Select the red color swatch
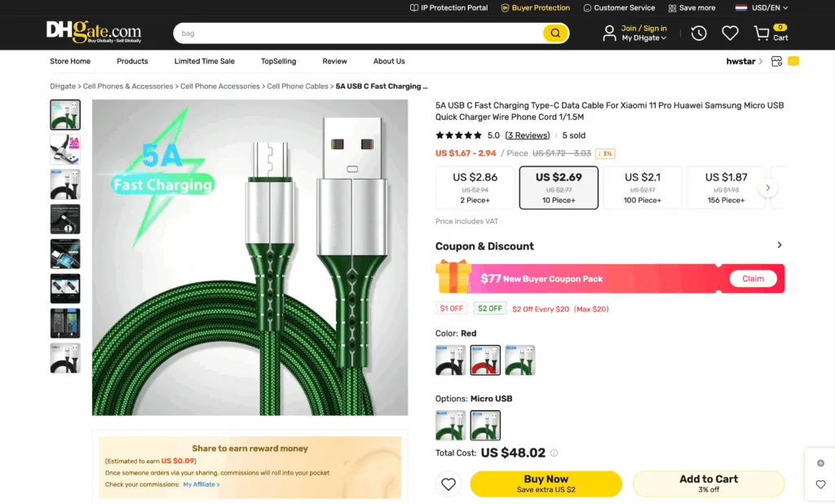The height and width of the screenshot is (504, 835). click(485, 360)
